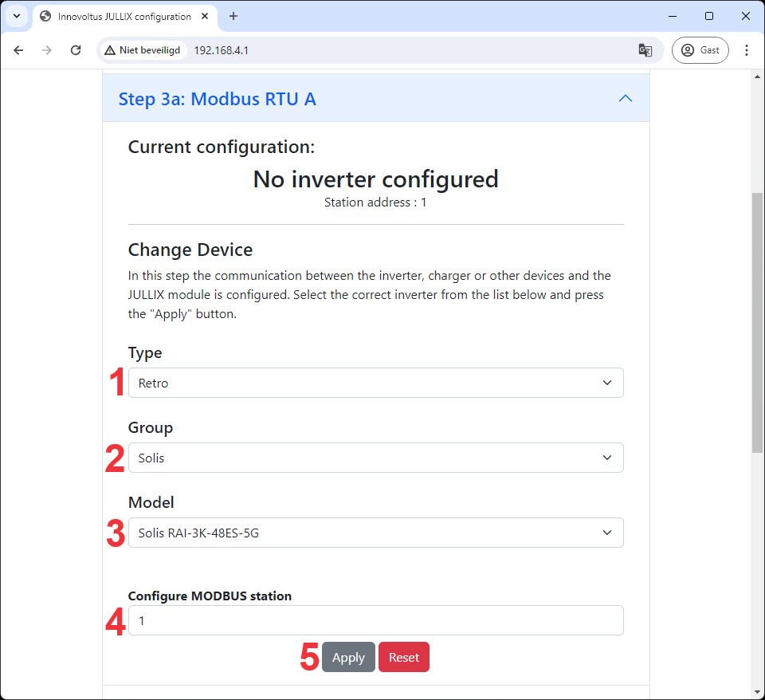Image resolution: width=765 pixels, height=700 pixels.
Task: Click the translate page icon
Action: coord(645,50)
